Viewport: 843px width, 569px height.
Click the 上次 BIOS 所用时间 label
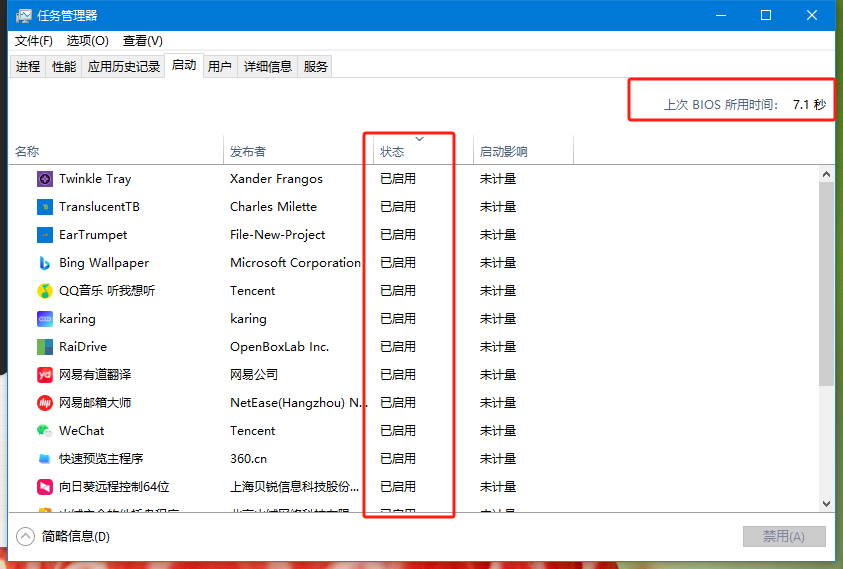(x=720, y=104)
